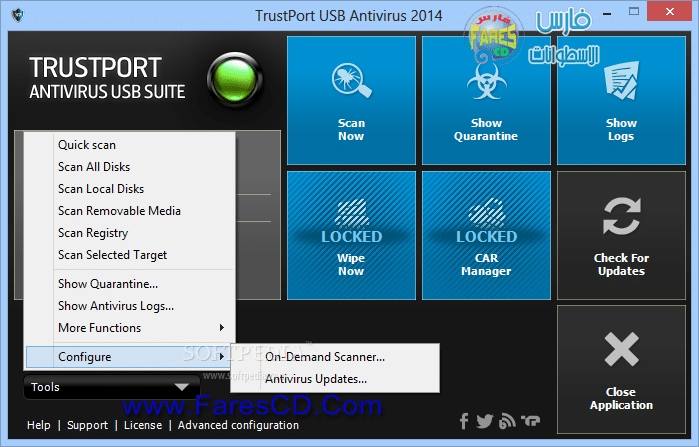Expand the More Functions submenu
Viewport: 699px width, 447px height.
pos(130,328)
